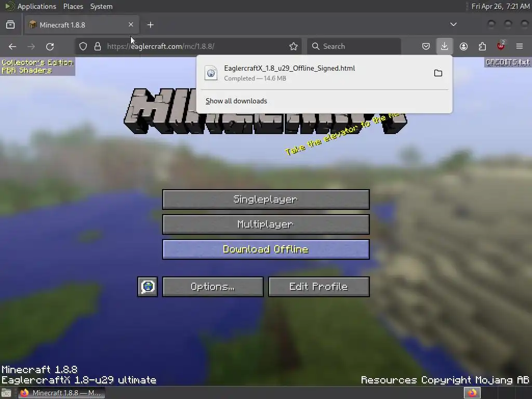Viewport: 532px width, 399px height.
Task: Select the Minecraft 1.8.8 tab
Action: point(82,25)
